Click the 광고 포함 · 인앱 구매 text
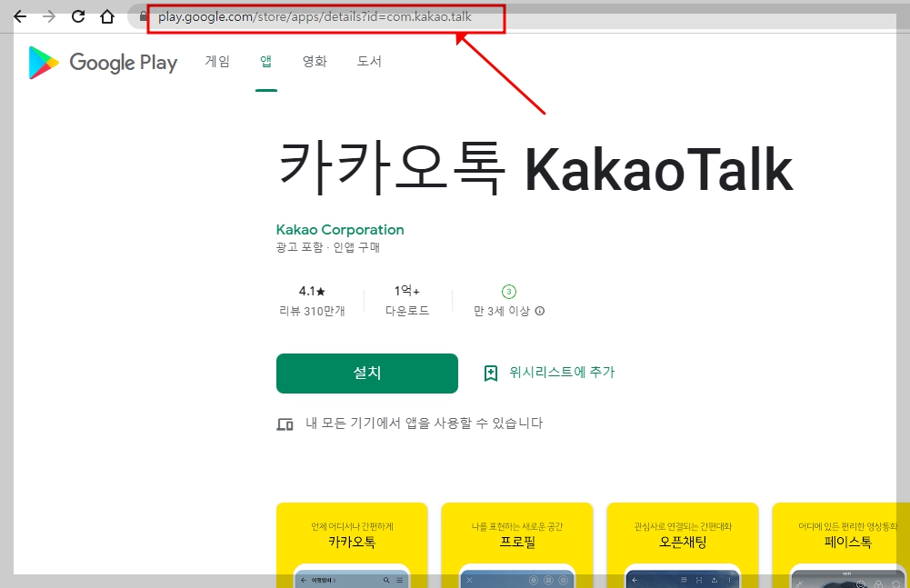This screenshot has width=910, height=588. tap(328, 247)
